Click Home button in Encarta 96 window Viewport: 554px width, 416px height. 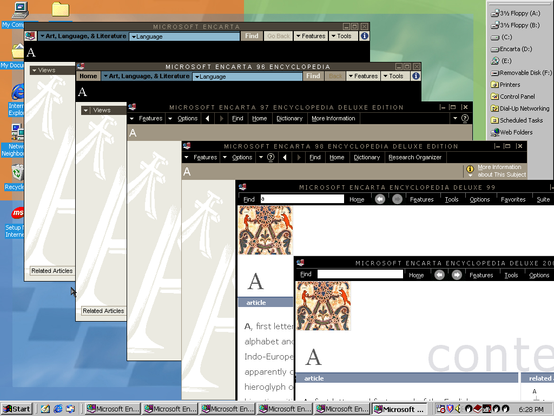[88, 76]
